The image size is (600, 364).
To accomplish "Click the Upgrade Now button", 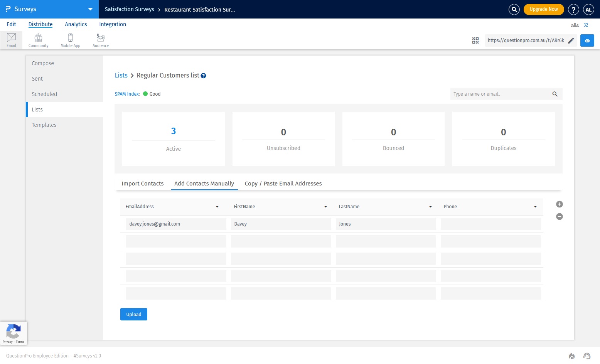I will [543, 9].
